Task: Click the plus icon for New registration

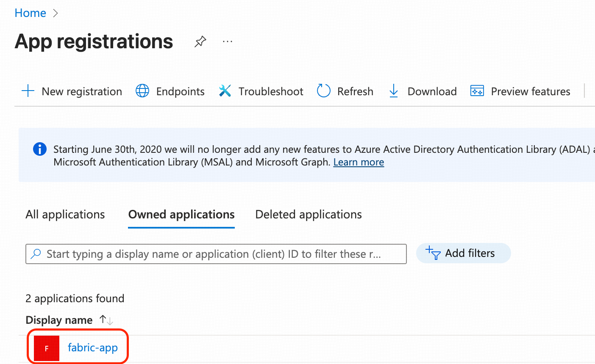Action: [28, 91]
